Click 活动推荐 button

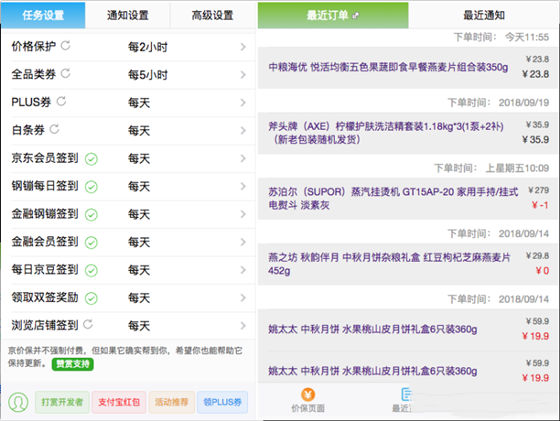[x=171, y=402]
